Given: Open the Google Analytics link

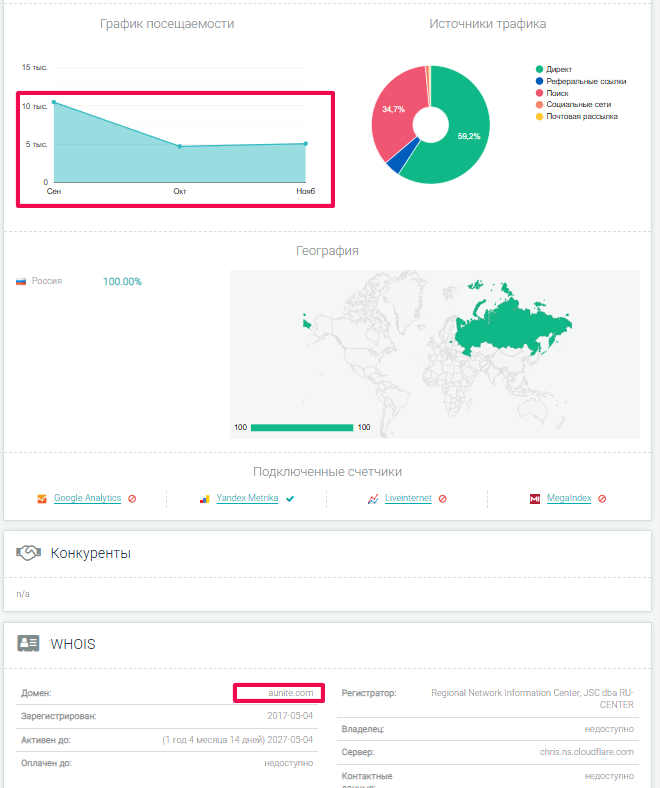Looking at the screenshot, I should 87,498.
